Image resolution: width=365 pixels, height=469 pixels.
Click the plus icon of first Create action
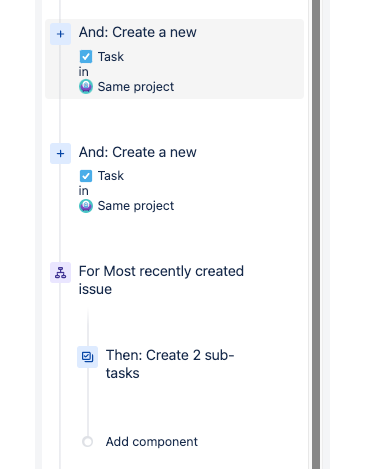click(x=60, y=34)
